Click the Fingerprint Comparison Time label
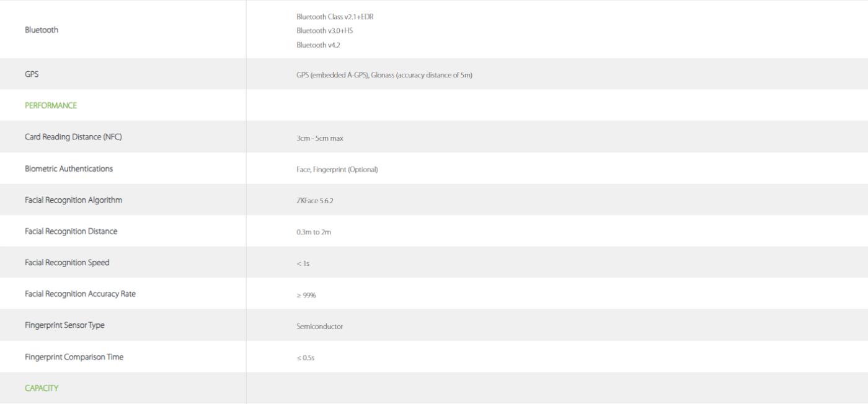Image resolution: width=868 pixels, height=404 pixels. pos(74,357)
